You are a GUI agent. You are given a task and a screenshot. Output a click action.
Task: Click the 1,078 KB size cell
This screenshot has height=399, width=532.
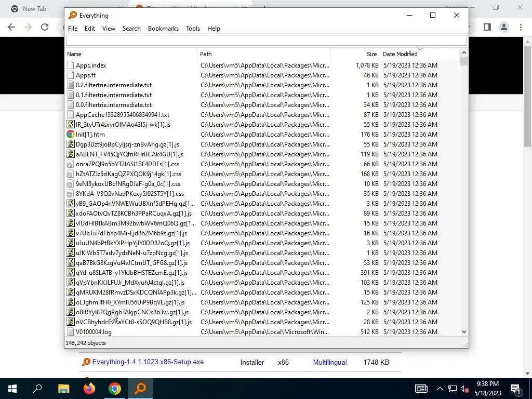point(367,65)
